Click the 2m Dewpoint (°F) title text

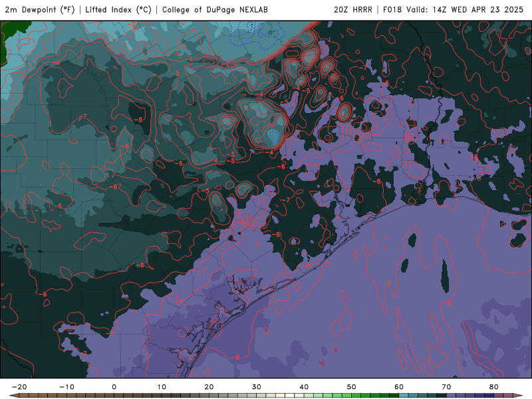coord(40,9)
